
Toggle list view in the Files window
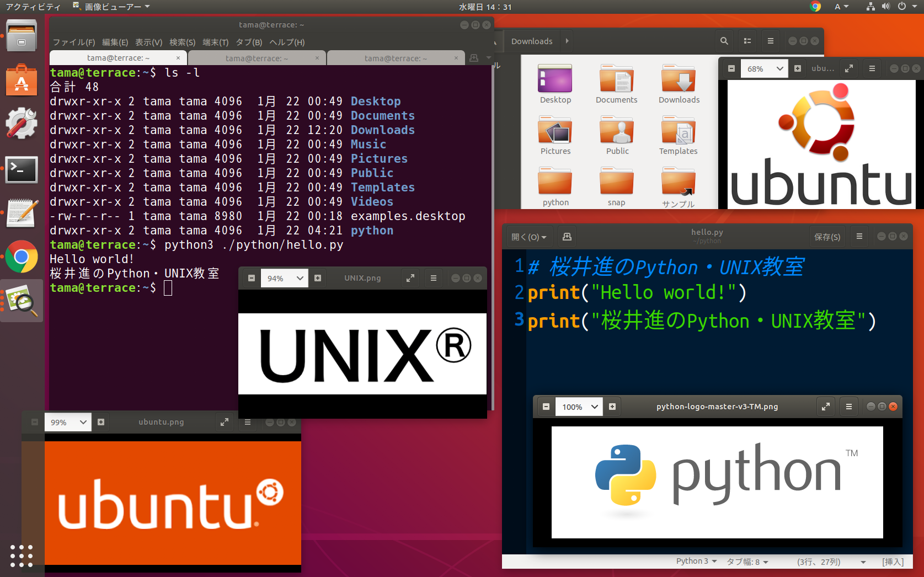[747, 41]
